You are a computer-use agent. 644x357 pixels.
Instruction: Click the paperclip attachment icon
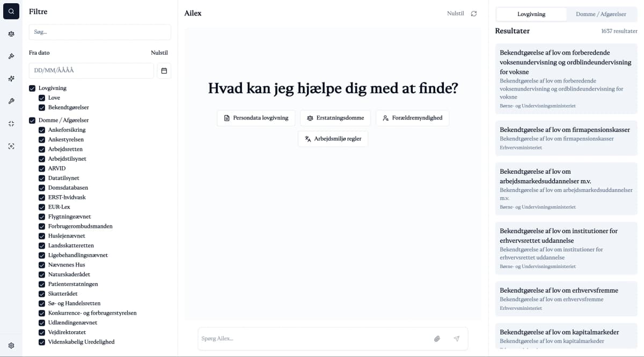[x=437, y=339]
